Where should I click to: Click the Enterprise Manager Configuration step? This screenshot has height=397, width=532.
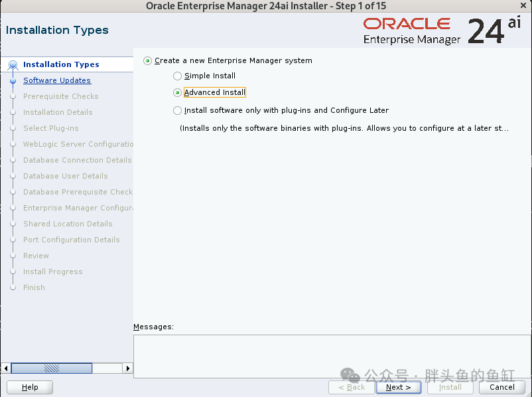coord(78,208)
